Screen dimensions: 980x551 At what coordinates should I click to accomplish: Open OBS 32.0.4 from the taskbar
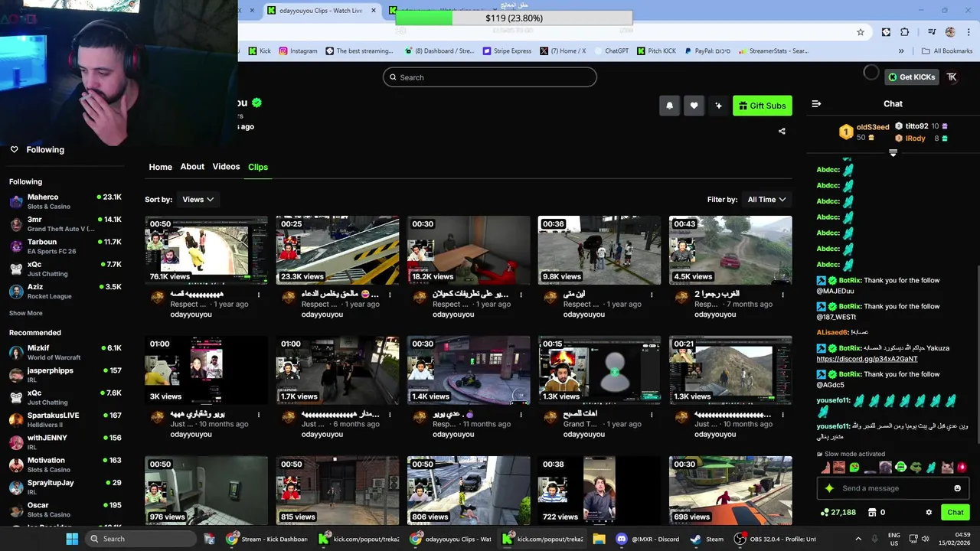776,539
